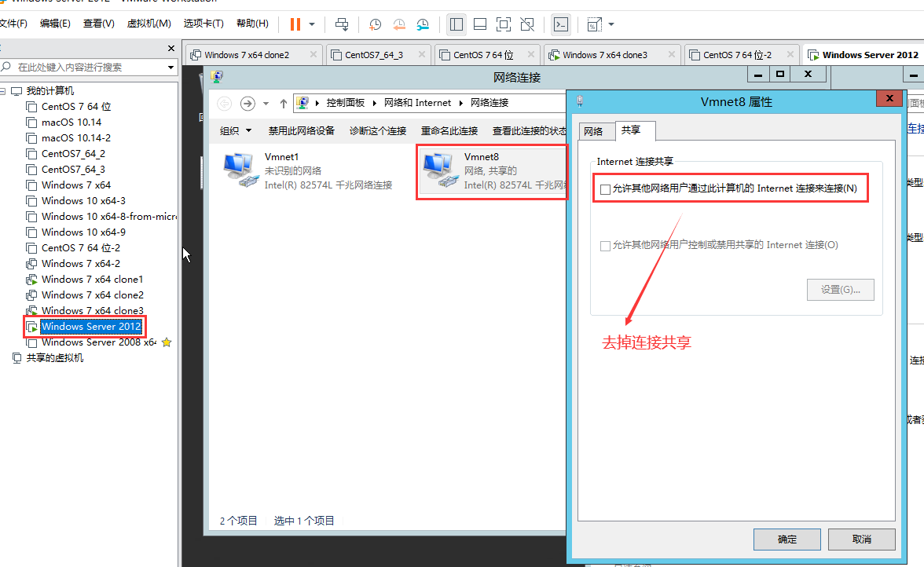Open the 帮助(H) menu
924x567 pixels.
click(x=252, y=24)
